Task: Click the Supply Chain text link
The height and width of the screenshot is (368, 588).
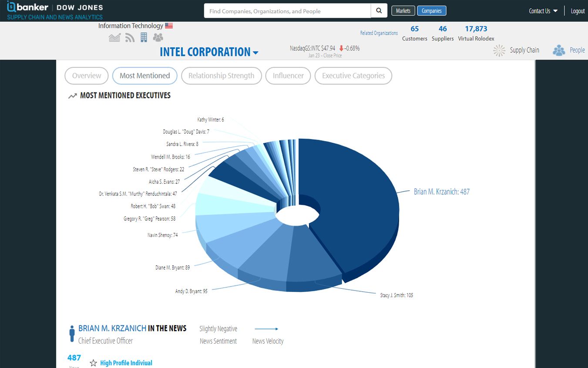Action: 524,50
